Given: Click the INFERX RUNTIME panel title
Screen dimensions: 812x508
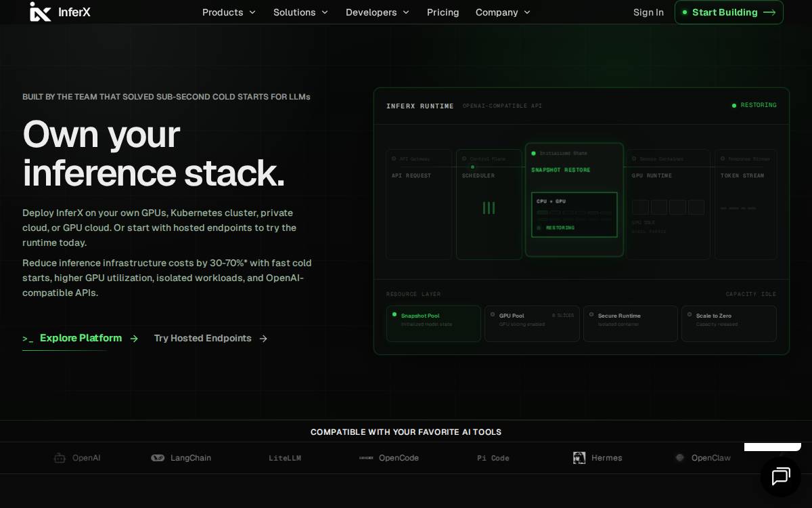Looking at the screenshot, I should point(420,106).
